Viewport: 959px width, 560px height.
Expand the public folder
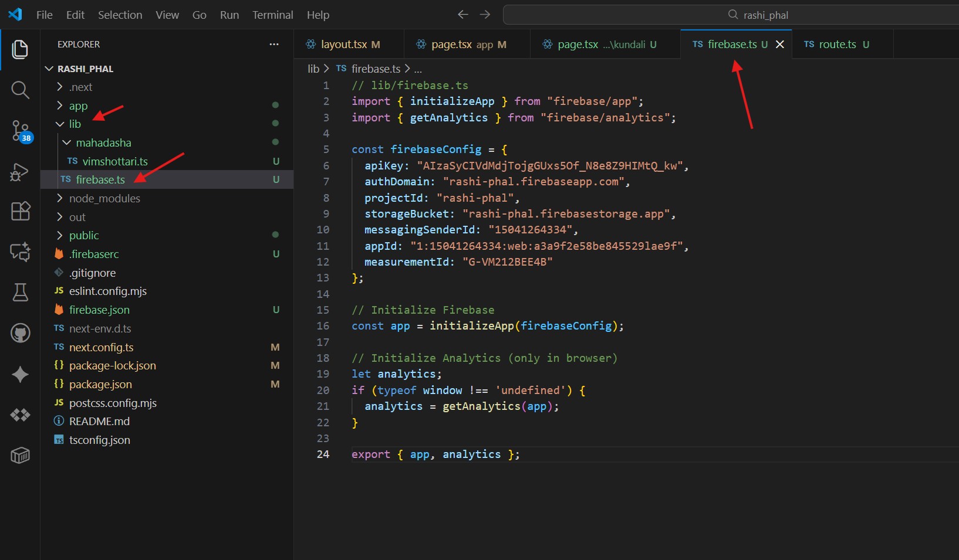coord(84,236)
